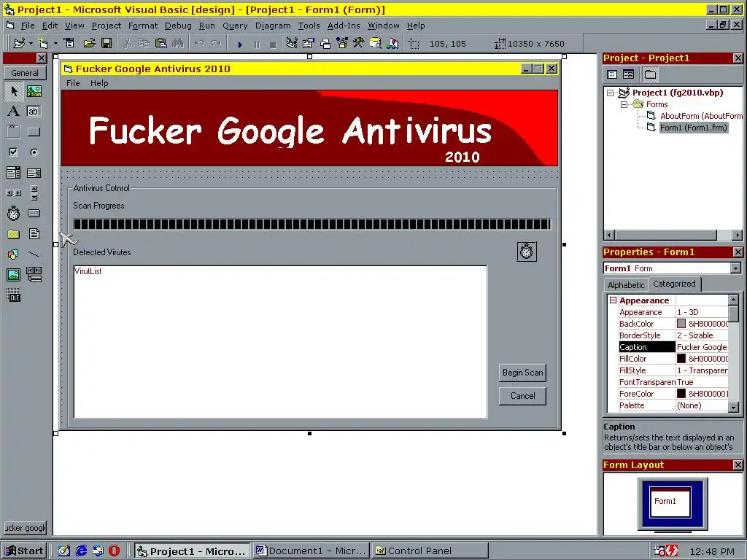Switch to the Alphabetic properties tab

tap(626, 285)
